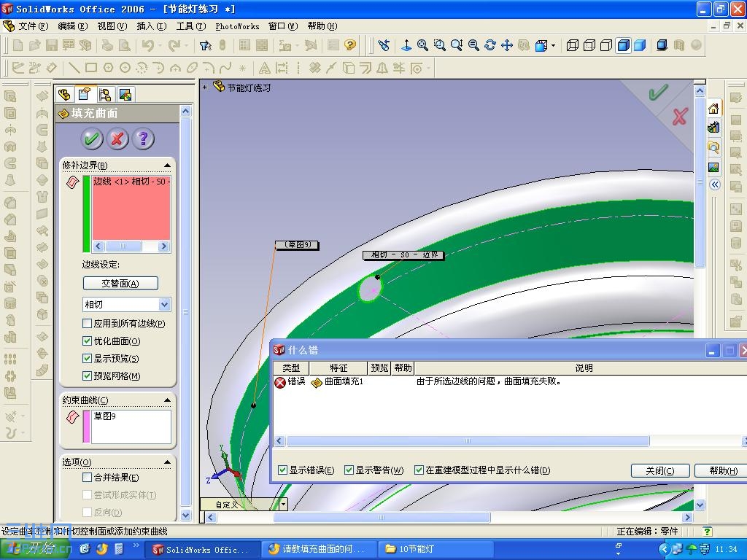Switch to 请教填充曲面的问 browser taskbar item
747x560 pixels.
point(319,549)
